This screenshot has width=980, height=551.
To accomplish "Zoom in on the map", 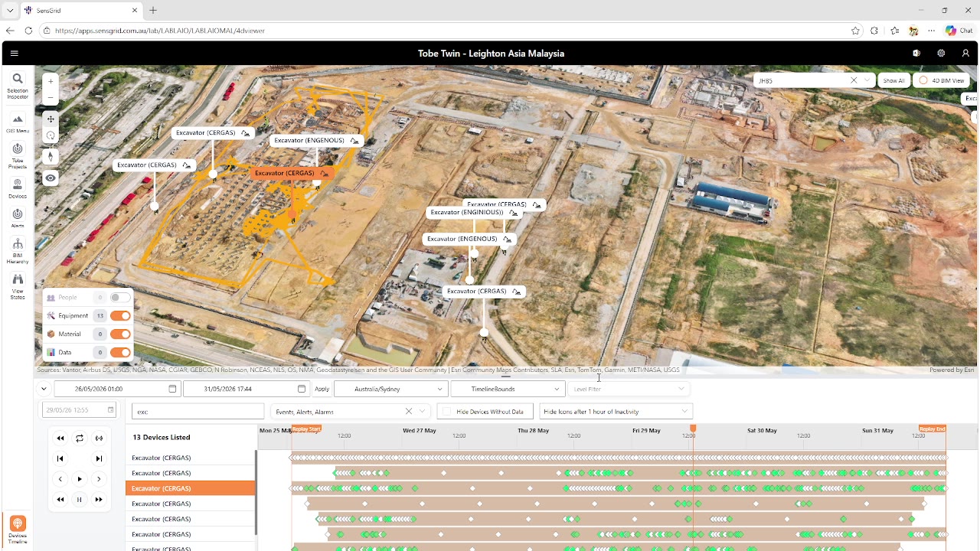I will click(x=51, y=81).
